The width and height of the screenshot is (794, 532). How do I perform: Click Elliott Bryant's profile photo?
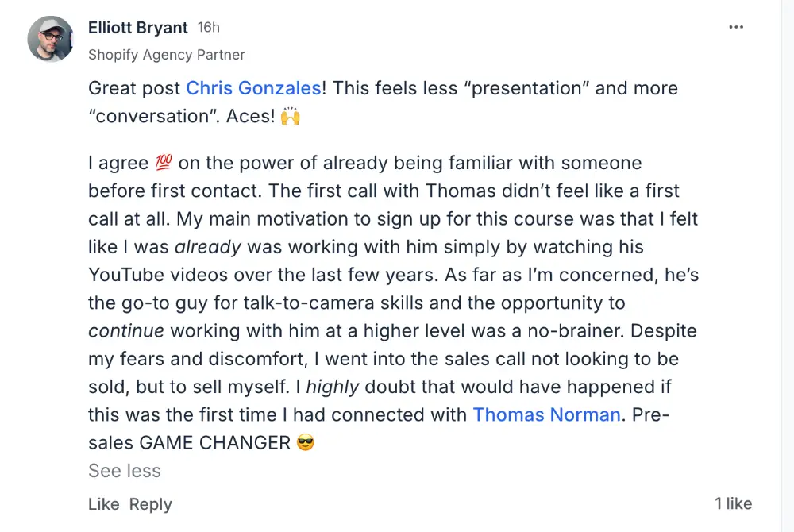pos(51,39)
